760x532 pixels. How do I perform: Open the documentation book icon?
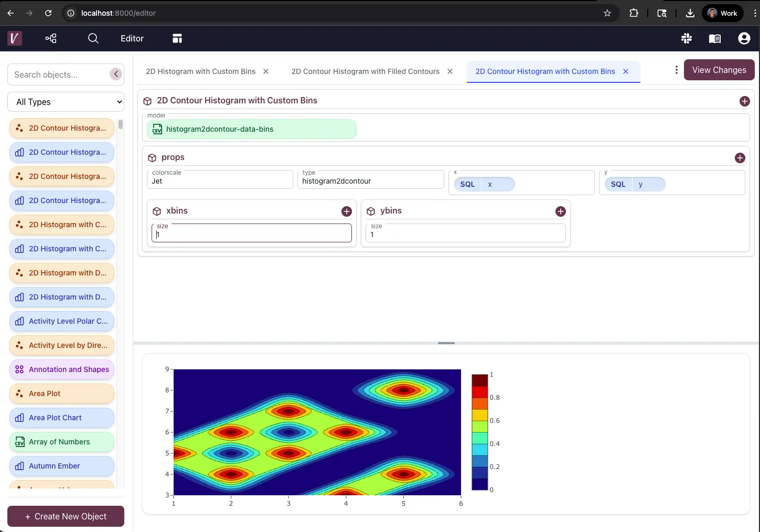[x=715, y=38]
